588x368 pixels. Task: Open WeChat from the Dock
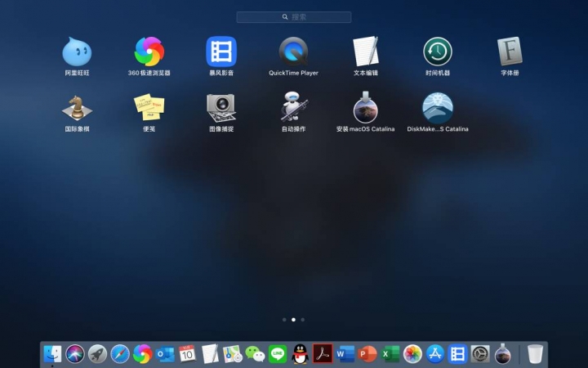point(255,354)
